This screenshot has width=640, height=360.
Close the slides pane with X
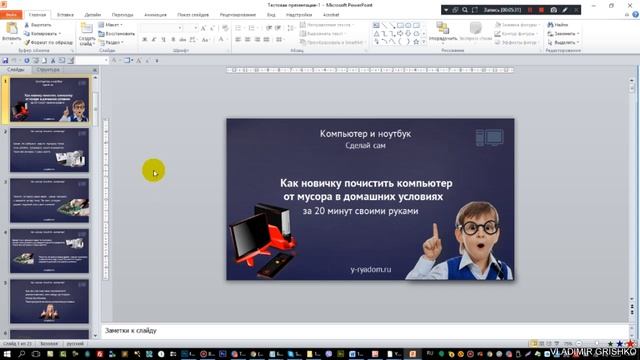pyautogui.click(x=95, y=70)
